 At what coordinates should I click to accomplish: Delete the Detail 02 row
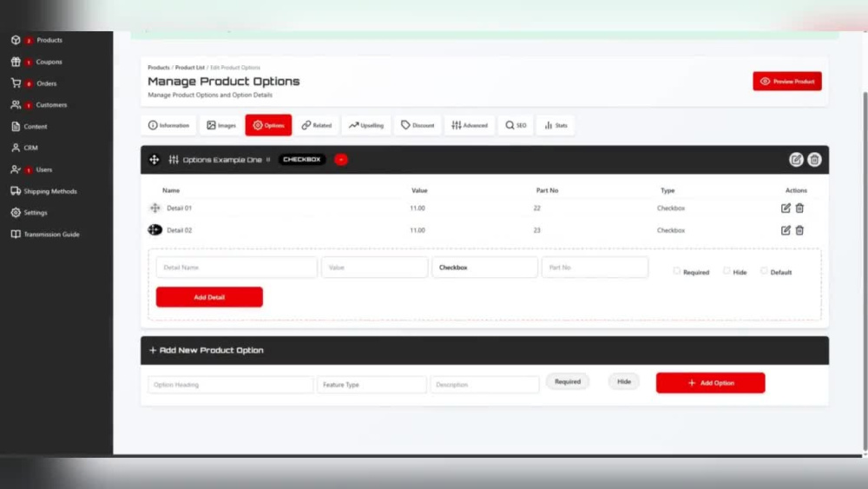799,230
